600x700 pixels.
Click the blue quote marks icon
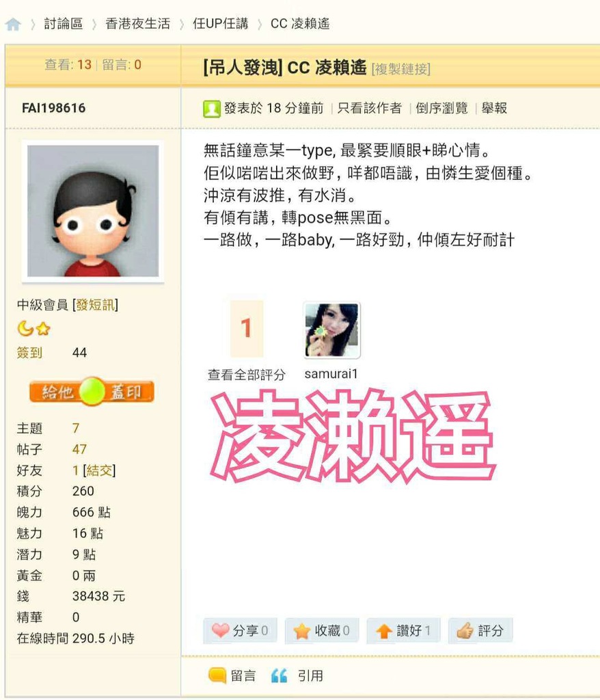tap(279, 675)
